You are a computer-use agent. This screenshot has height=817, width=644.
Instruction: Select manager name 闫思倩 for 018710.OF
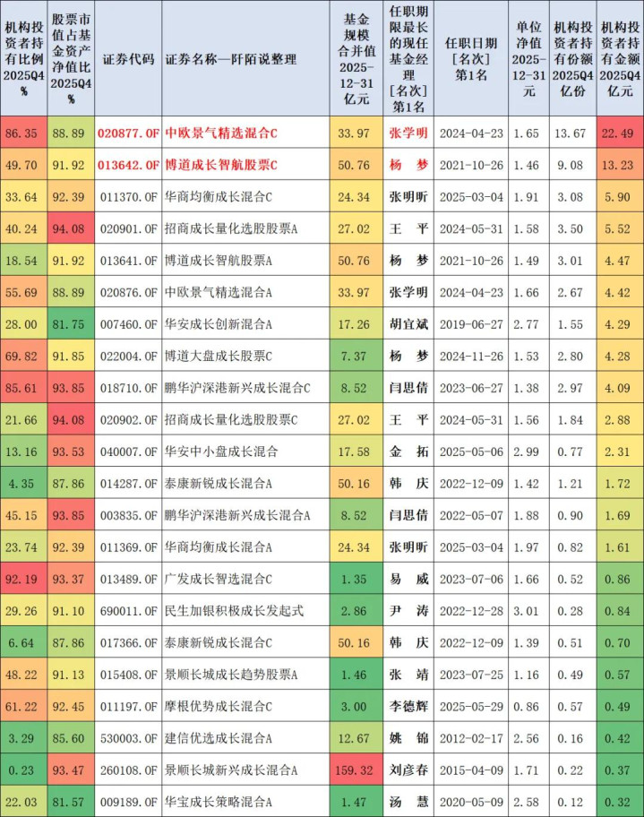point(408,388)
